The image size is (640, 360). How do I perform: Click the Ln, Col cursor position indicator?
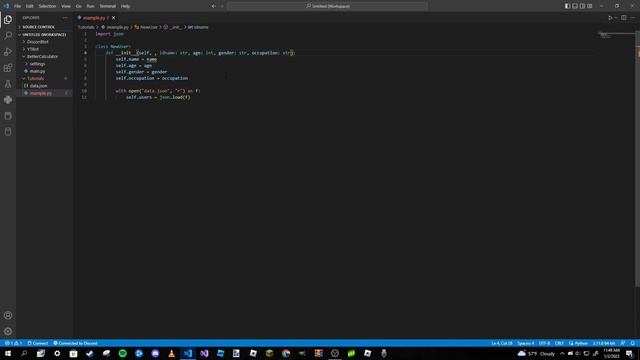coord(502,343)
